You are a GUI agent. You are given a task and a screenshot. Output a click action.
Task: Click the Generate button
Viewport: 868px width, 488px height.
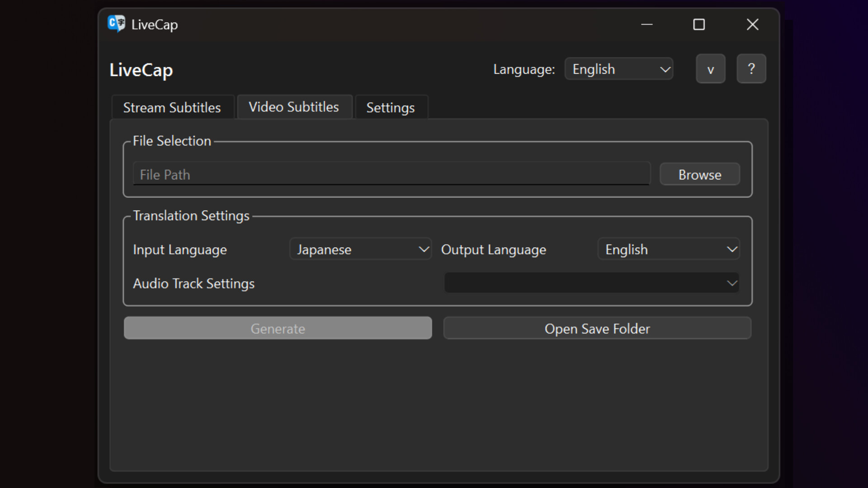coord(278,328)
